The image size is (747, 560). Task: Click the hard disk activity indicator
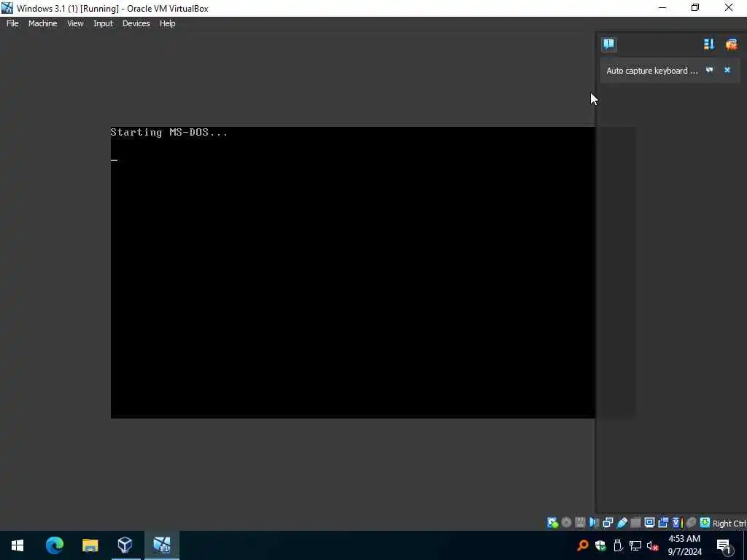[x=552, y=523]
